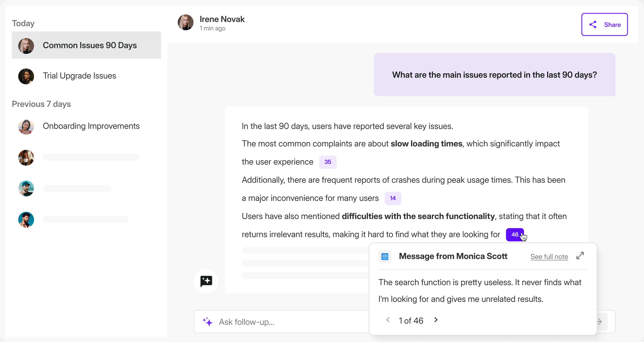This screenshot has width=644, height=342.
Task: Go to the previous source note
Action: click(x=388, y=320)
